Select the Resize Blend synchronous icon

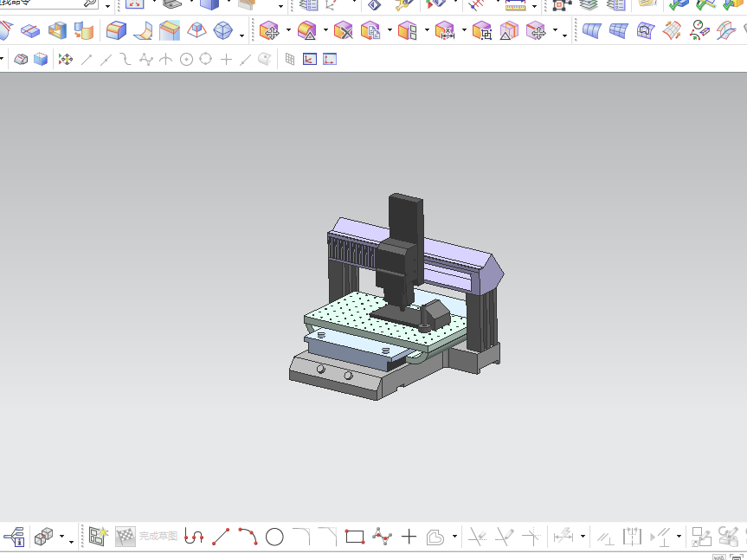pos(307,31)
